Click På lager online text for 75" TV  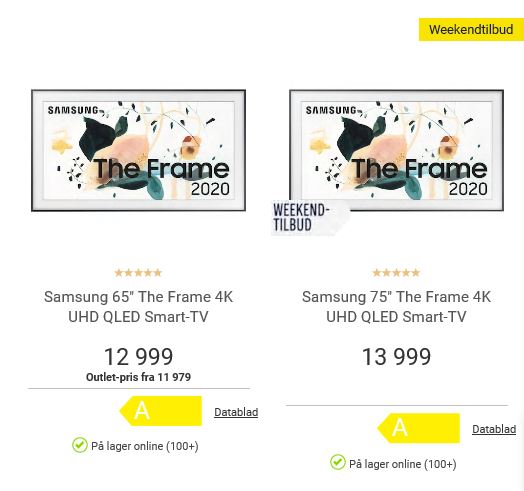[403, 464]
